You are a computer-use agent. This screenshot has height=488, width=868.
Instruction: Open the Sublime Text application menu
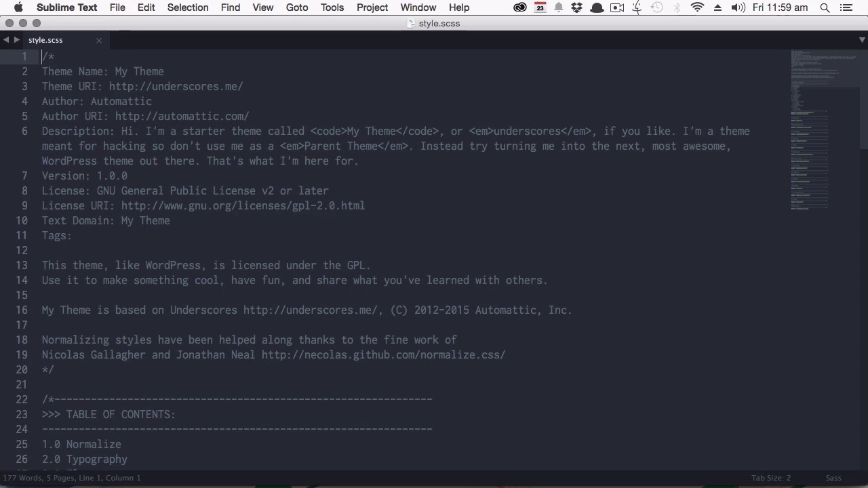[x=66, y=7]
